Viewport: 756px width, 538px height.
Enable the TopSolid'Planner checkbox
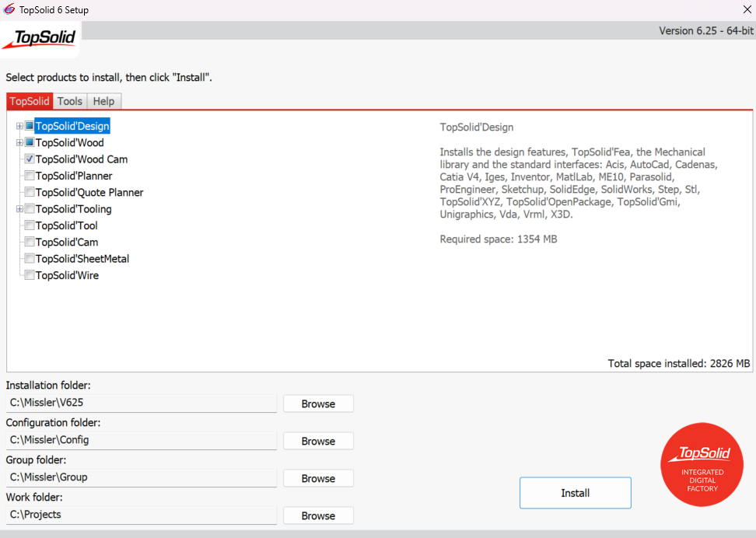tap(30, 176)
